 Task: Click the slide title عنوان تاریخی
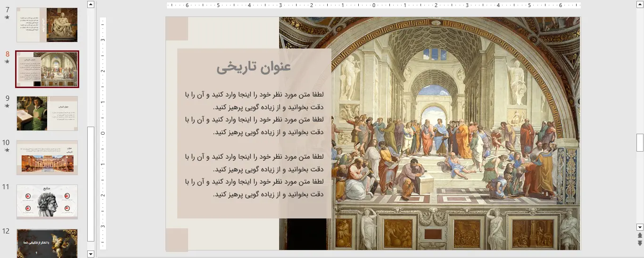click(x=254, y=67)
